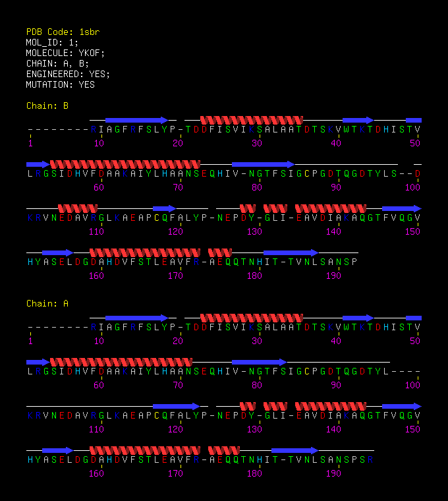Screen dimensions: 448x501
Task: Click the 'ENGINEERED: YES;' line
Action: coord(68,74)
